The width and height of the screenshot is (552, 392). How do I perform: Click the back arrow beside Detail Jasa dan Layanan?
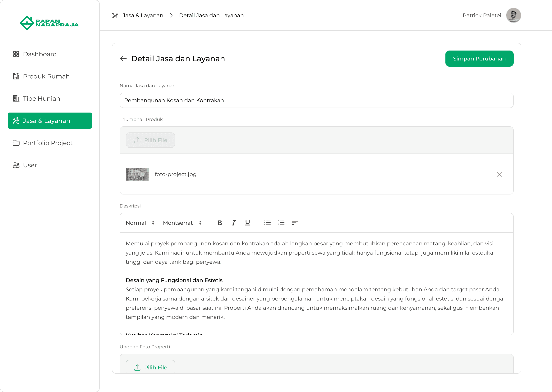tap(123, 59)
